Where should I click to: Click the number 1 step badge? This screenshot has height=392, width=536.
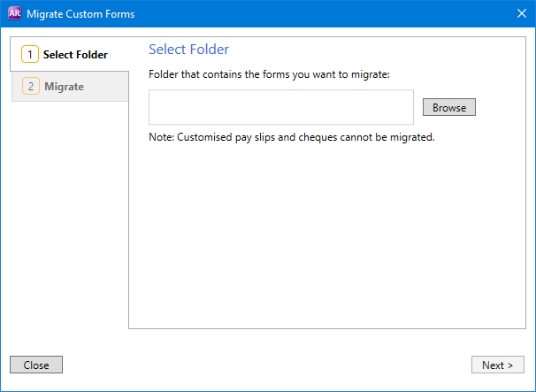point(30,54)
